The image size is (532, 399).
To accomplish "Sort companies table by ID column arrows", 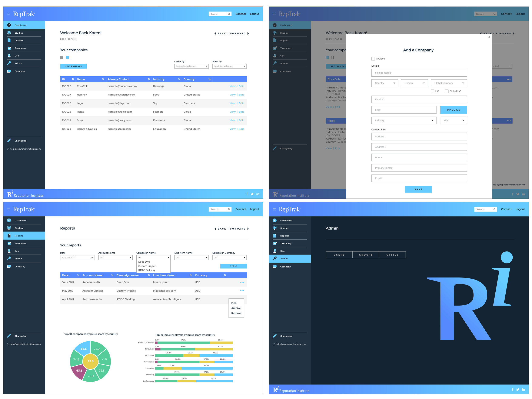I will click(x=73, y=79).
